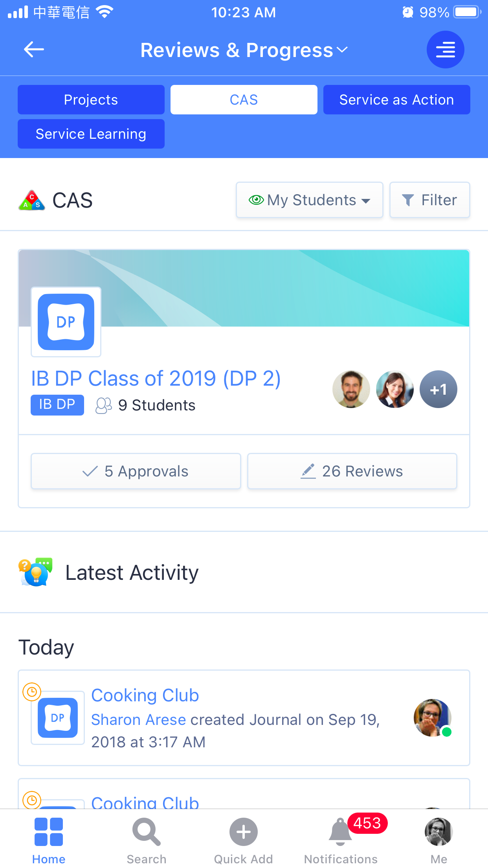Image resolution: width=488 pixels, height=868 pixels.
Task: Tap the +1 more members avatar
Action: [x=438, y=389]
